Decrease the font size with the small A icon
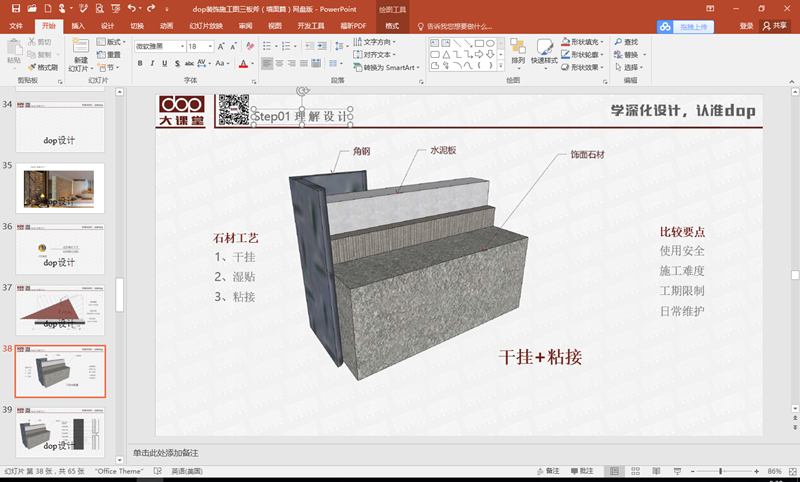This screenshot has height=482, width=800. [233, 46]
